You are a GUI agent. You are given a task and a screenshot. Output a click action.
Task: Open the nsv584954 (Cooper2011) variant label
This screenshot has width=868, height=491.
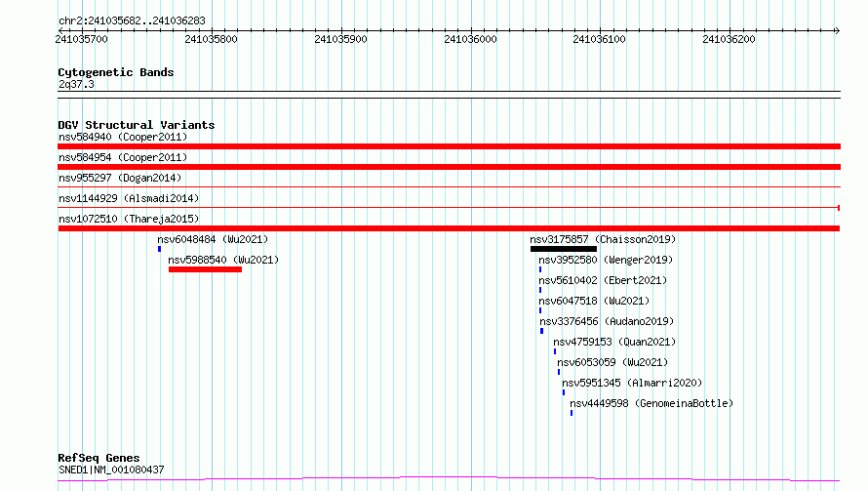point(123,157)
